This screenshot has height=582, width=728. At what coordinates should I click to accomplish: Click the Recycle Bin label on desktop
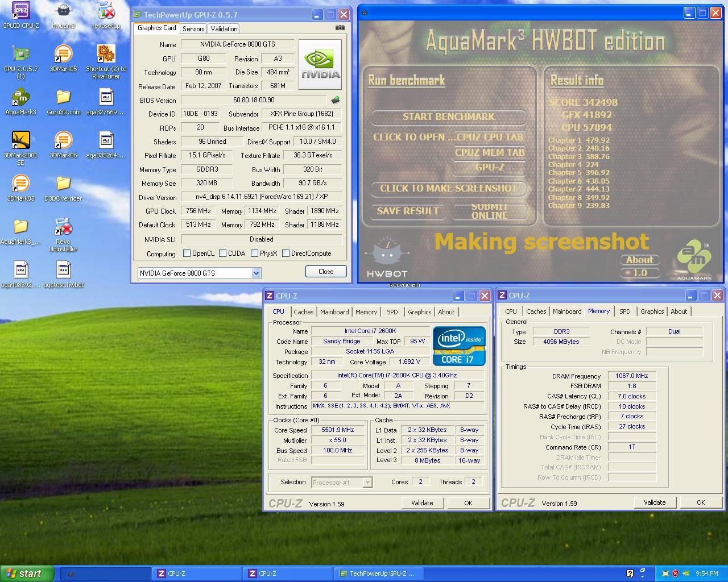point(404,285)
